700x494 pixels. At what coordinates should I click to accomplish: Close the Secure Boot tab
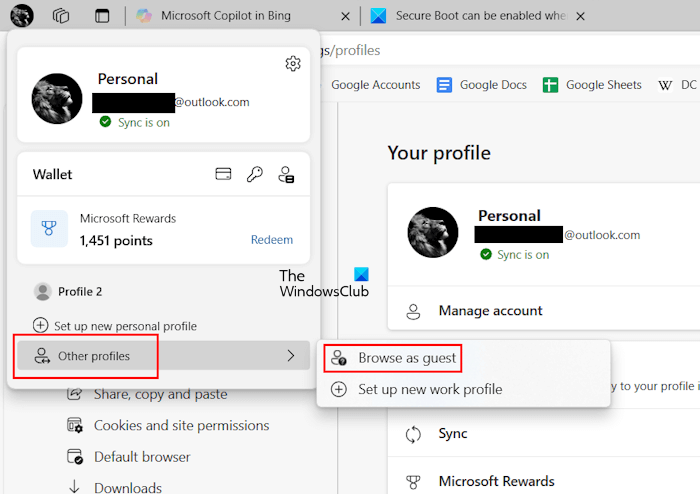[x=580, y=17]
